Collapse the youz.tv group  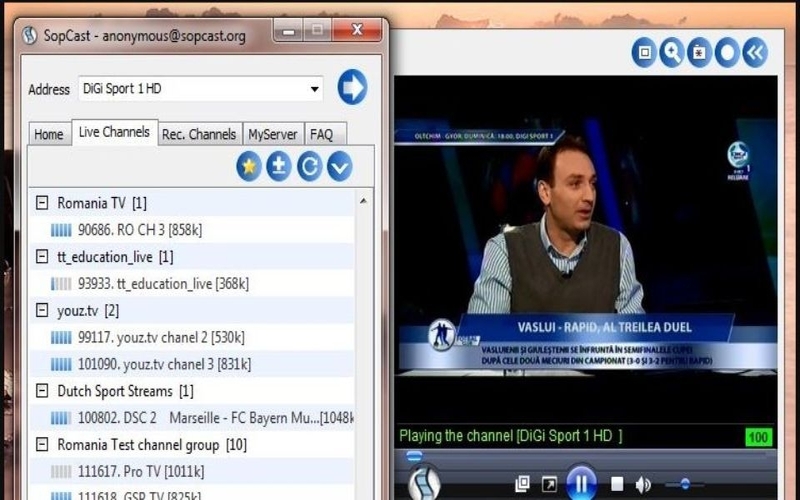[x=42, y=310]
